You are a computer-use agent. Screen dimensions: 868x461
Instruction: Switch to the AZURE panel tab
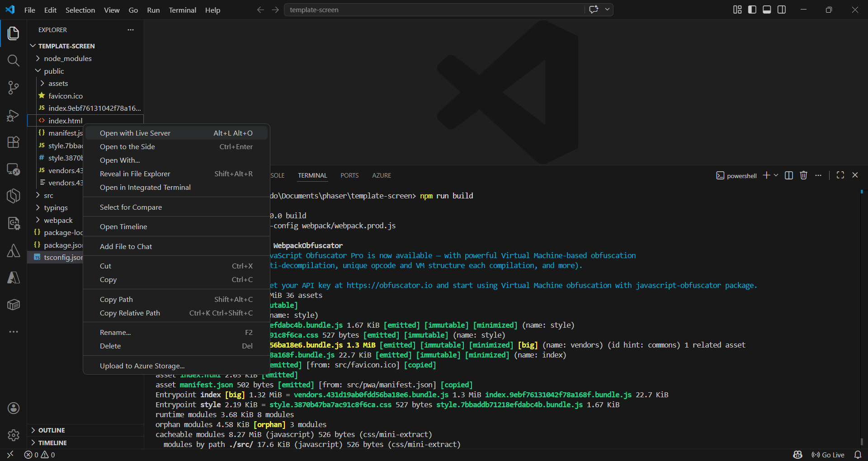click(382, 175)
